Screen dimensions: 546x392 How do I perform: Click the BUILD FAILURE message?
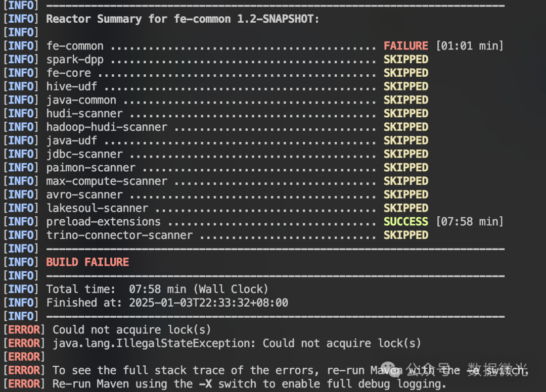[87, 262]
